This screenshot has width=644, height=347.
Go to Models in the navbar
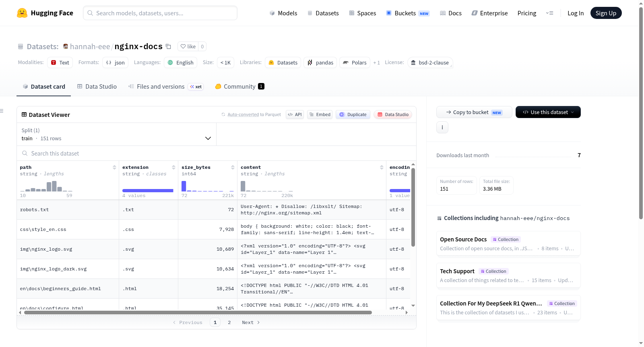[283, 13]
